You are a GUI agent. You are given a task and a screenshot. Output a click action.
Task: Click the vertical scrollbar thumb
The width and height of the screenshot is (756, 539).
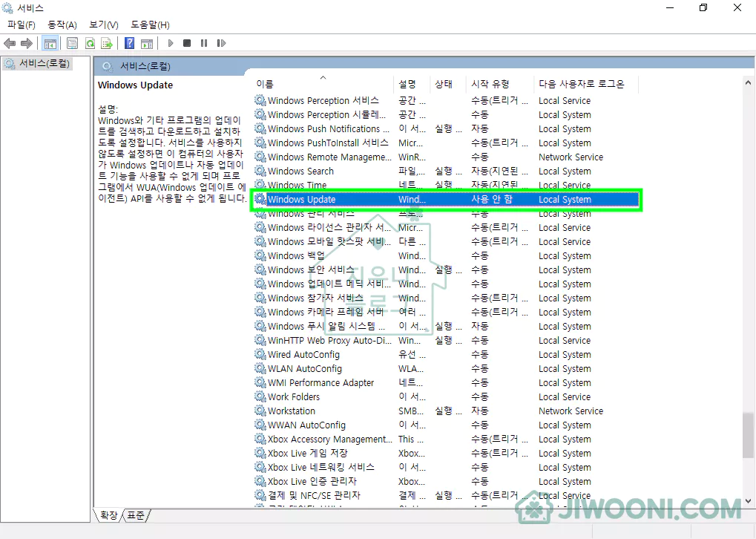748,435
